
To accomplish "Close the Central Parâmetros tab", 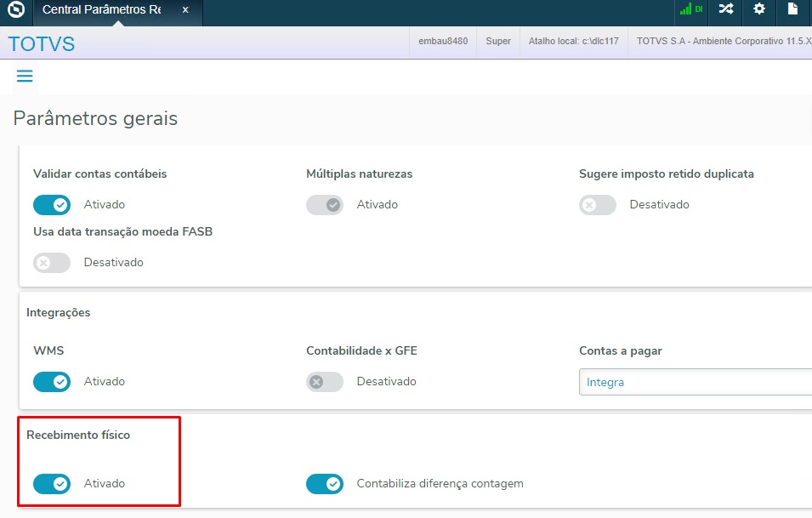I will tap(185, 10).
